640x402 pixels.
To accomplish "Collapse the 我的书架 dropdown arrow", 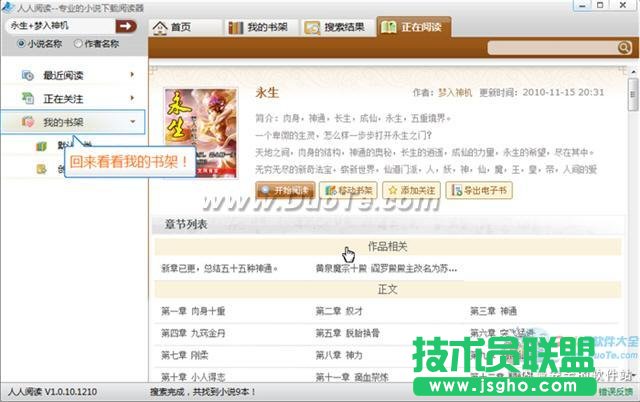I will coord(133,122).
